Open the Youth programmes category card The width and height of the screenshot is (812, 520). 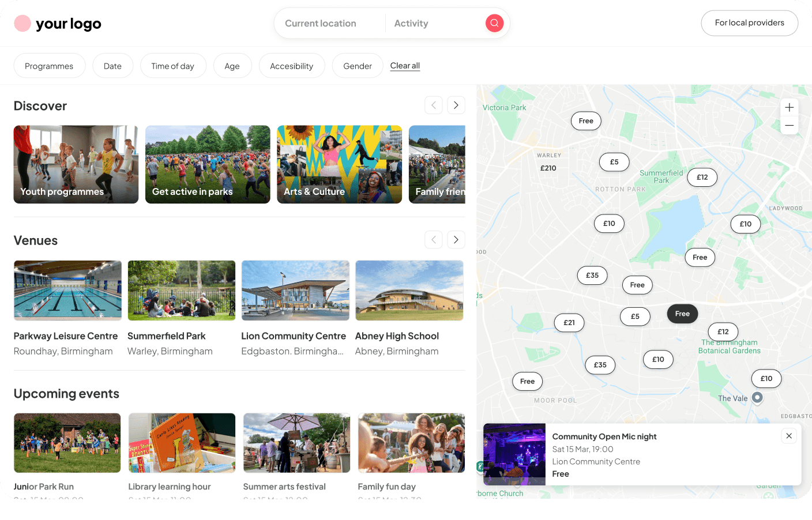[76, 164]
